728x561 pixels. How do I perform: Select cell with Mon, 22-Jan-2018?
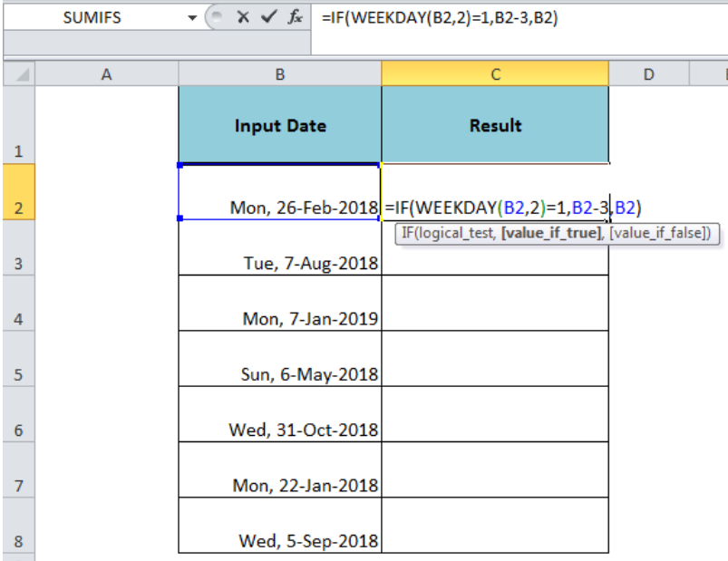pyautogui.click(x=280, y=470)
